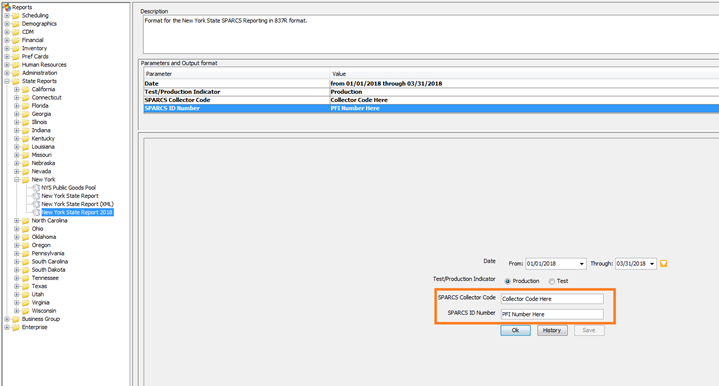Open the From date dropdown
The width and height of the screenshot is (719, 386).
coord(581,264)
